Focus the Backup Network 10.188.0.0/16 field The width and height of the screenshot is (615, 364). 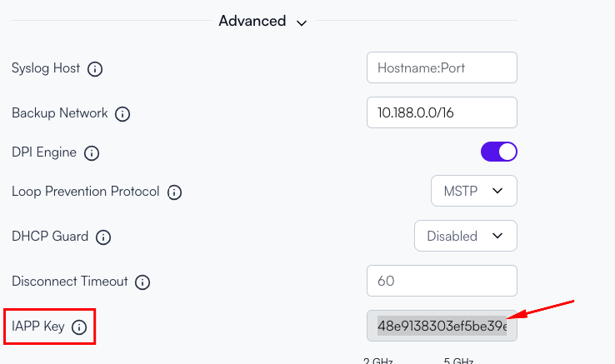pyautogui.click(x=442, y=112)
